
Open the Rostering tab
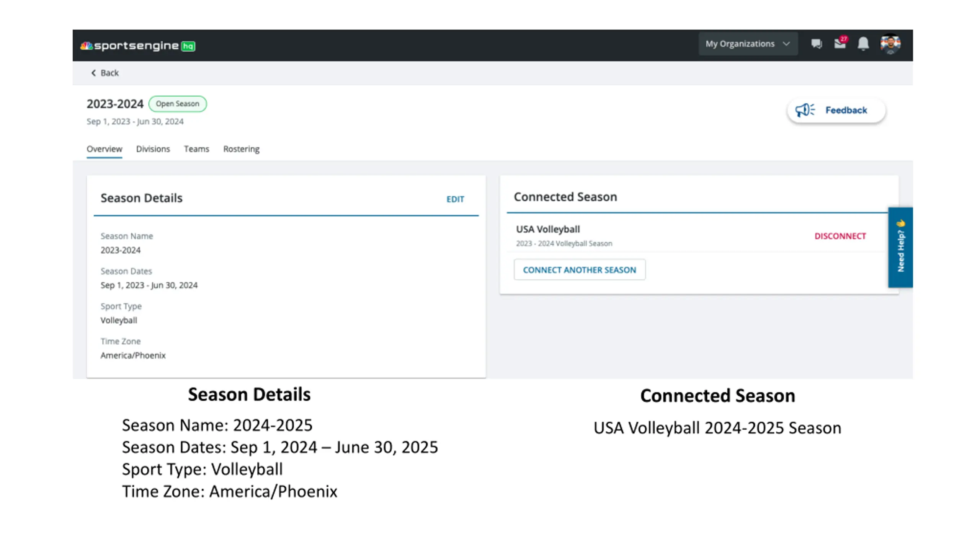(x=241, y=149)
